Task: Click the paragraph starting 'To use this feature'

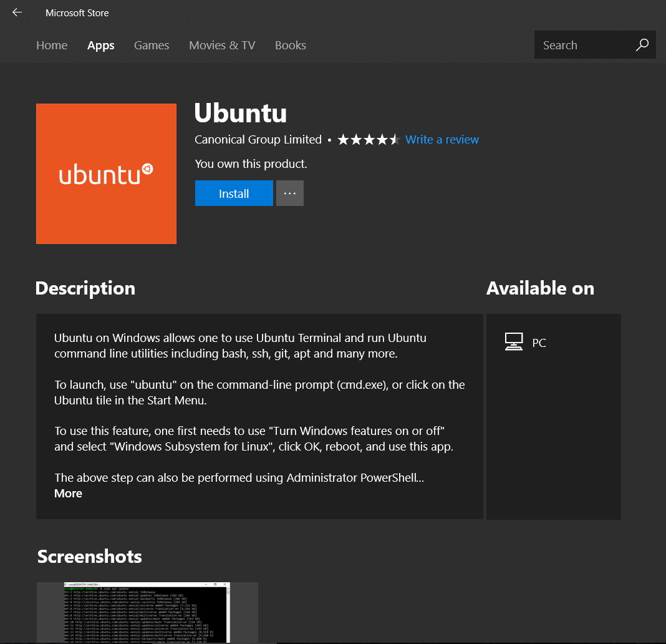Action: click(x=254, y=439)
